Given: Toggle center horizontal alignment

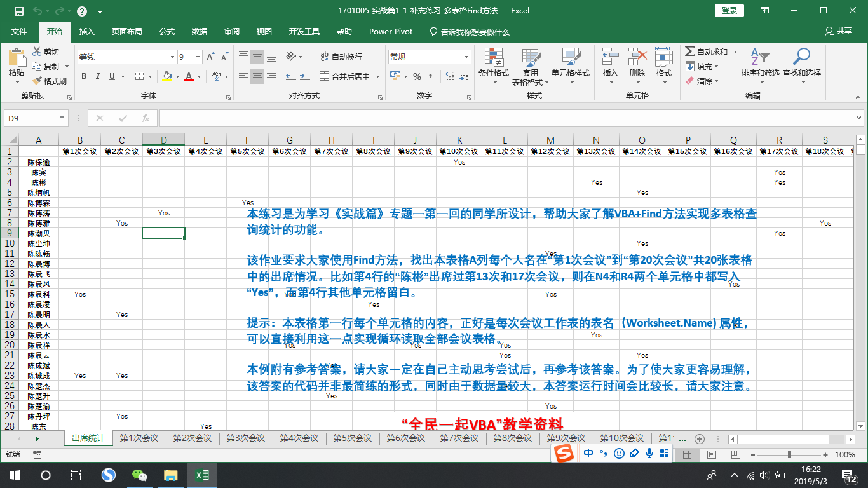Looking at the screenshot, I should 257,76.
